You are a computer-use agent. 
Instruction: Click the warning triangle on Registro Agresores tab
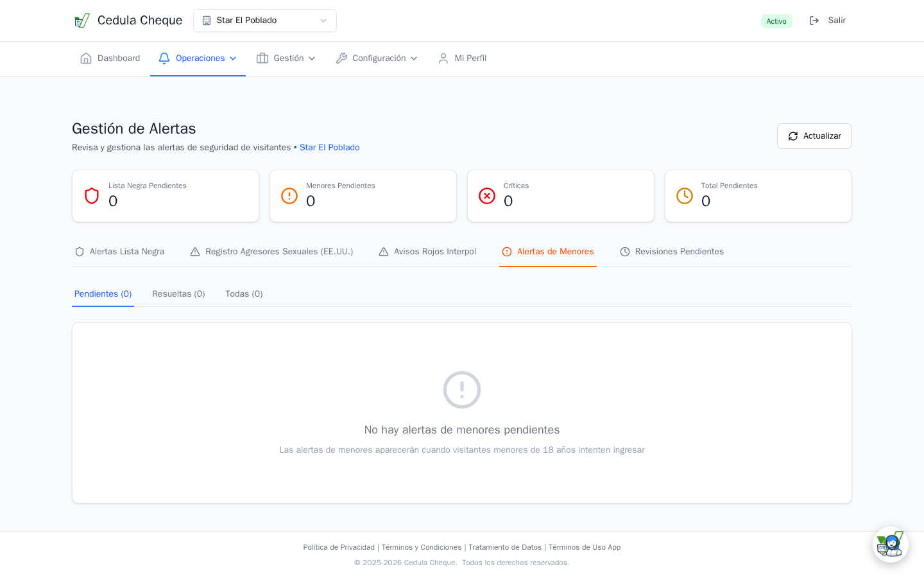coord(195,252)
